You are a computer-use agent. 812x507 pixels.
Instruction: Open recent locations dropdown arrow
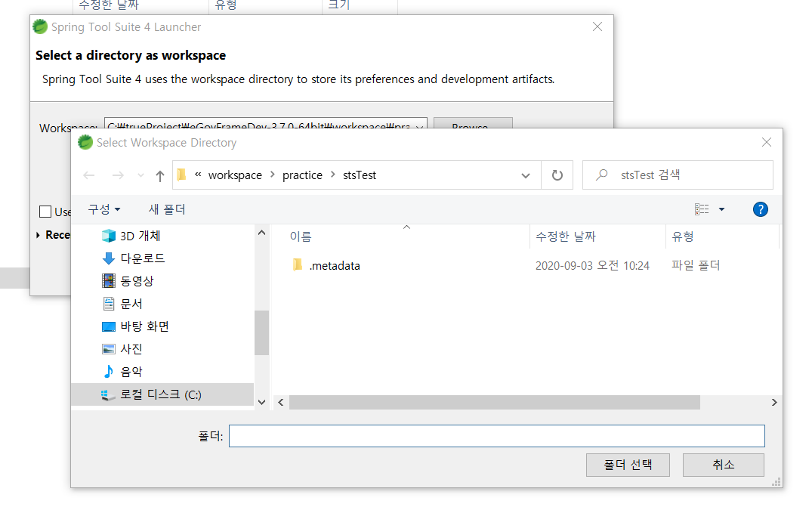140,175
